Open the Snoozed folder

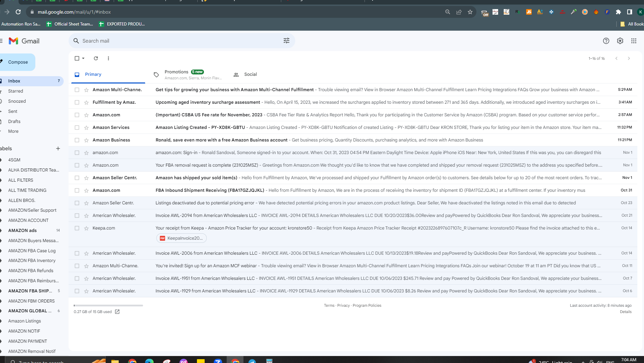pos(17,101)
